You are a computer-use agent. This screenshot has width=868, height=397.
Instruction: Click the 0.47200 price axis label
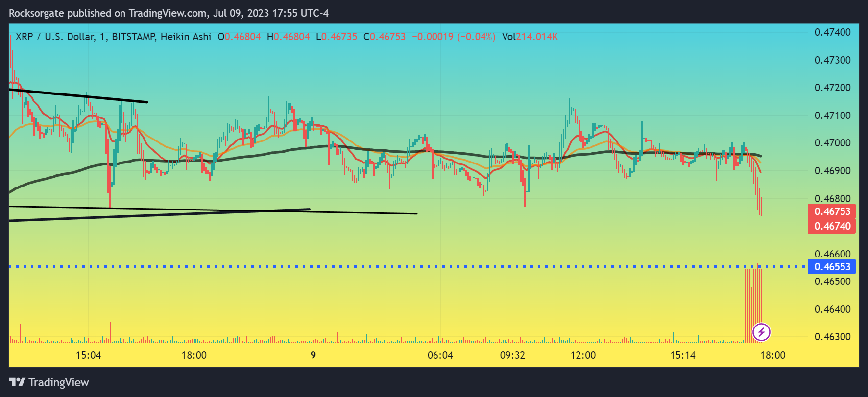click(832, 88)
